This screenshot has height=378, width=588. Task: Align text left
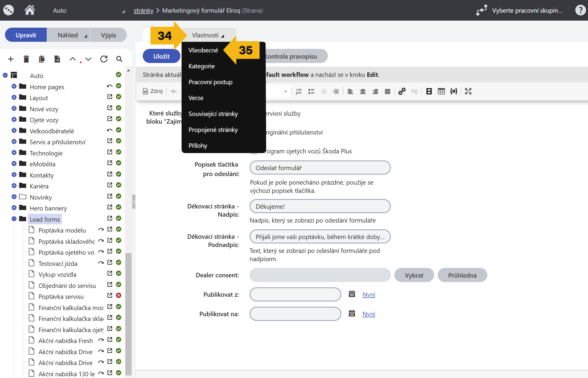(x=350, y=91)
